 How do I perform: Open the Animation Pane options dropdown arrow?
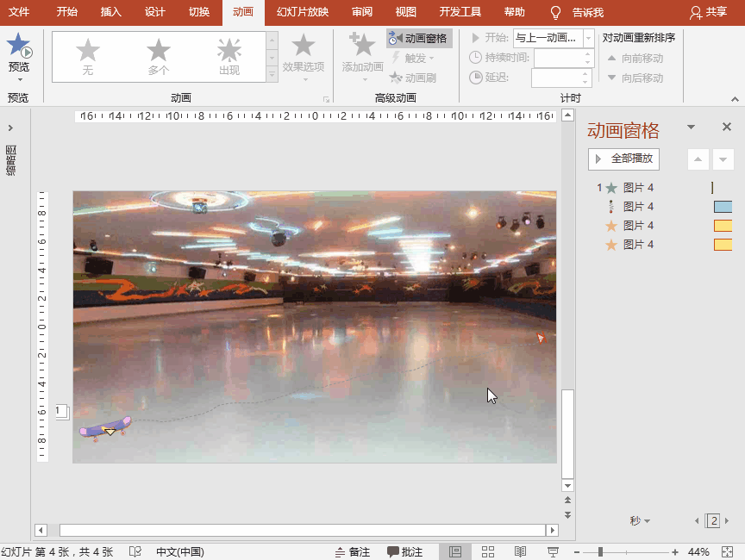[x=692, y=128]
